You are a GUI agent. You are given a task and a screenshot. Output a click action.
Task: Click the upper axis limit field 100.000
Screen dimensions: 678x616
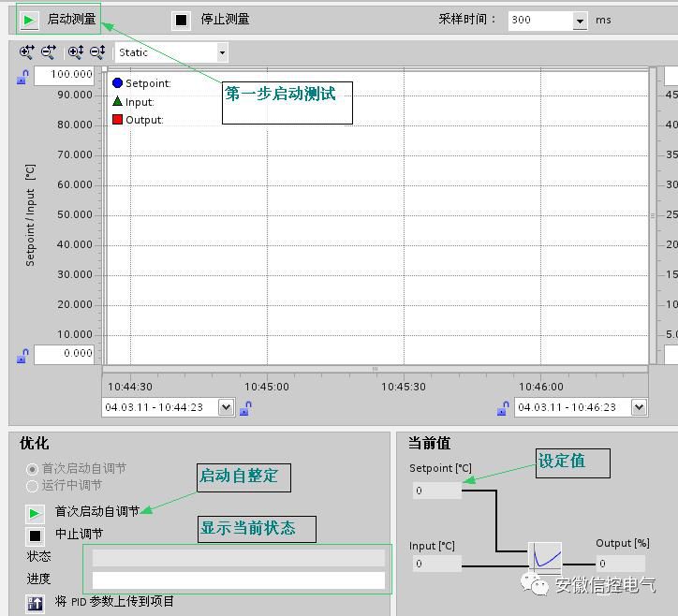pos(64,75)
